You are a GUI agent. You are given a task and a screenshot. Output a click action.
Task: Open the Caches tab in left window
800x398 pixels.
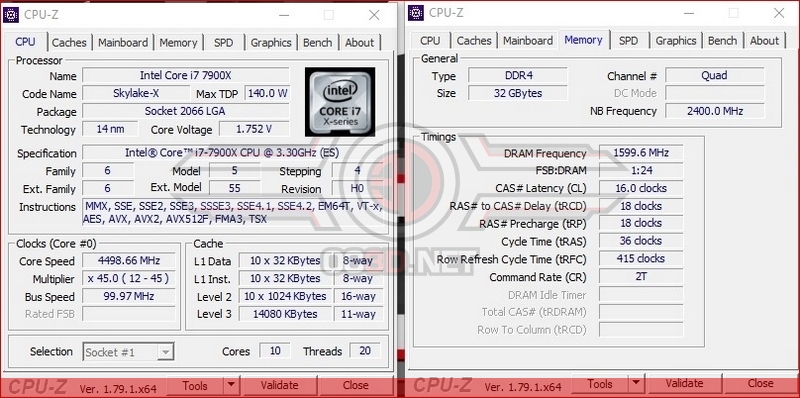coord(69,42)
